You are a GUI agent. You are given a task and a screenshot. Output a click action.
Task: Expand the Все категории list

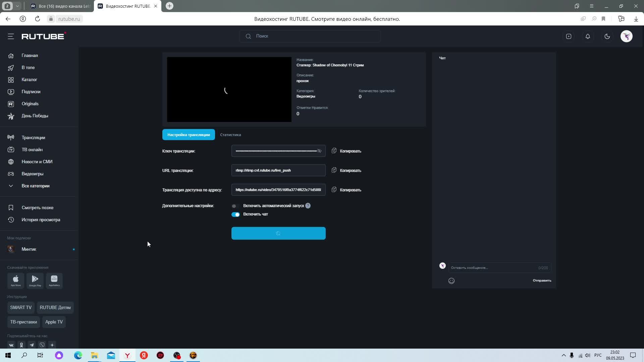tap(35, 186)
